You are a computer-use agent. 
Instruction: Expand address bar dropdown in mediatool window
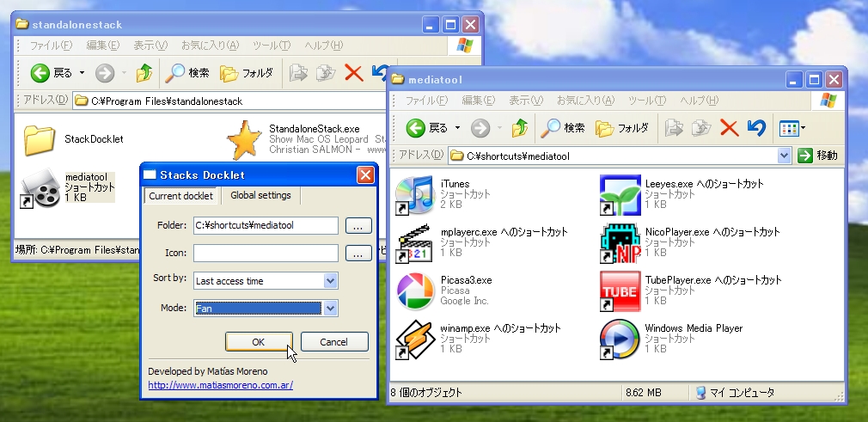(784, 156)
